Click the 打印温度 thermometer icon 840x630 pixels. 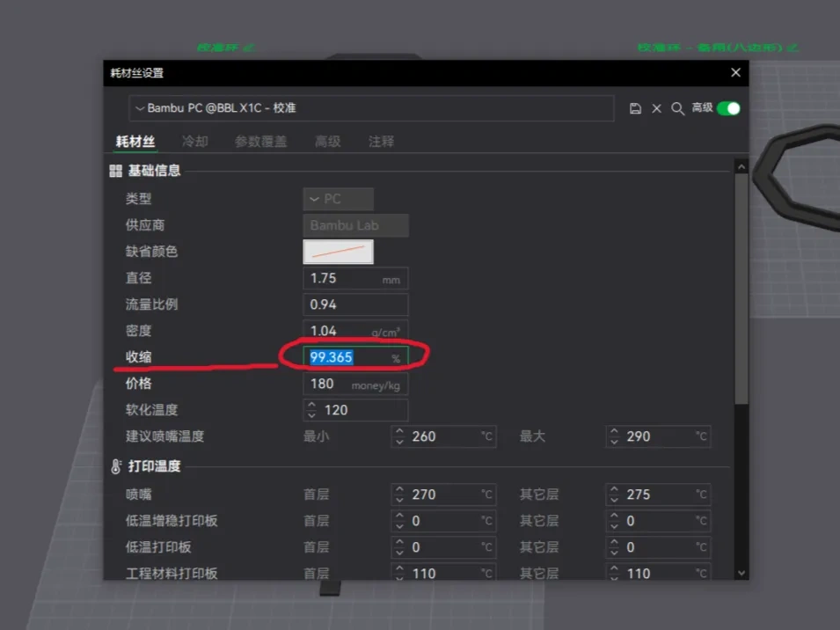(115, 466)
